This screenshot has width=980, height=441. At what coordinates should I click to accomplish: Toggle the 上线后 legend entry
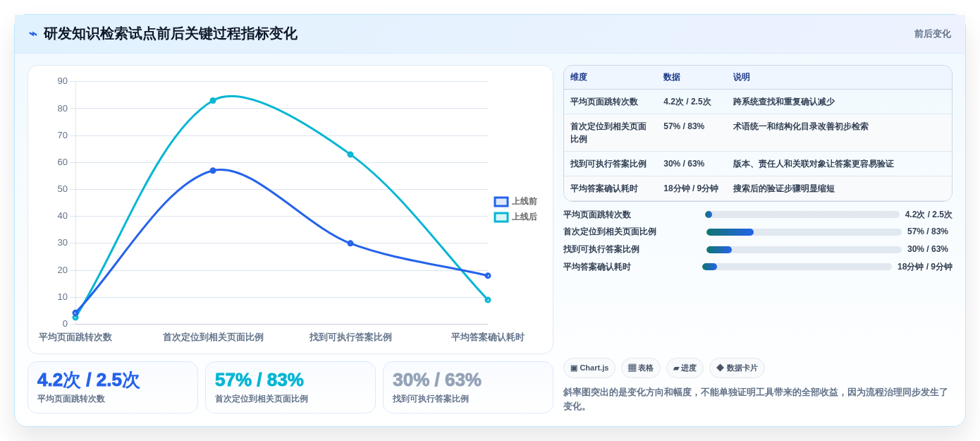click(515, 217)
